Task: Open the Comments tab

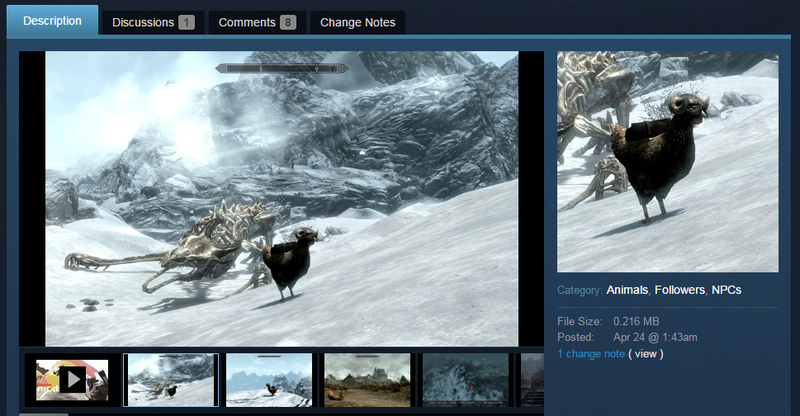Action: click(257, 22)
